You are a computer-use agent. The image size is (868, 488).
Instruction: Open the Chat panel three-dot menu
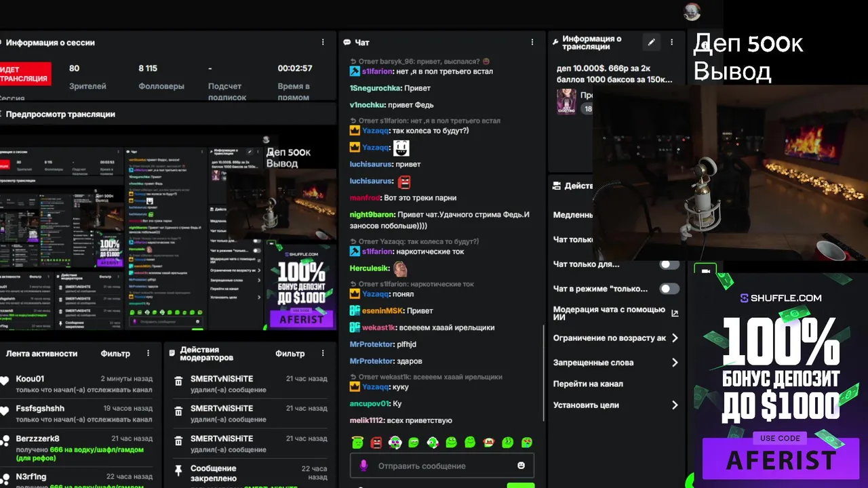[x=532, y=42]
